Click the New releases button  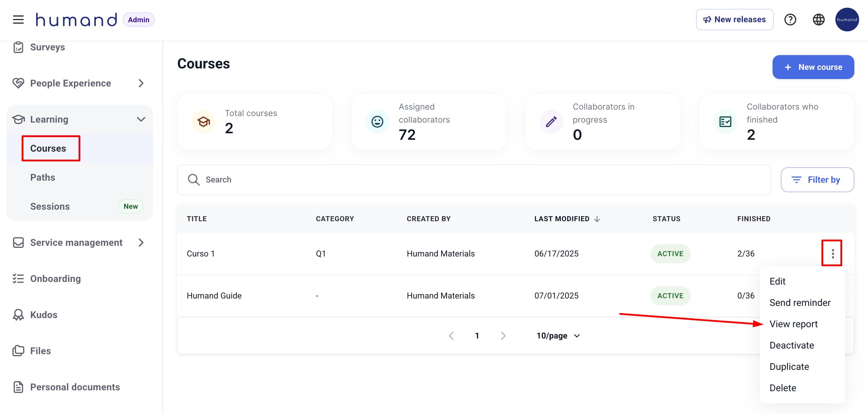(x=734, y=20)
